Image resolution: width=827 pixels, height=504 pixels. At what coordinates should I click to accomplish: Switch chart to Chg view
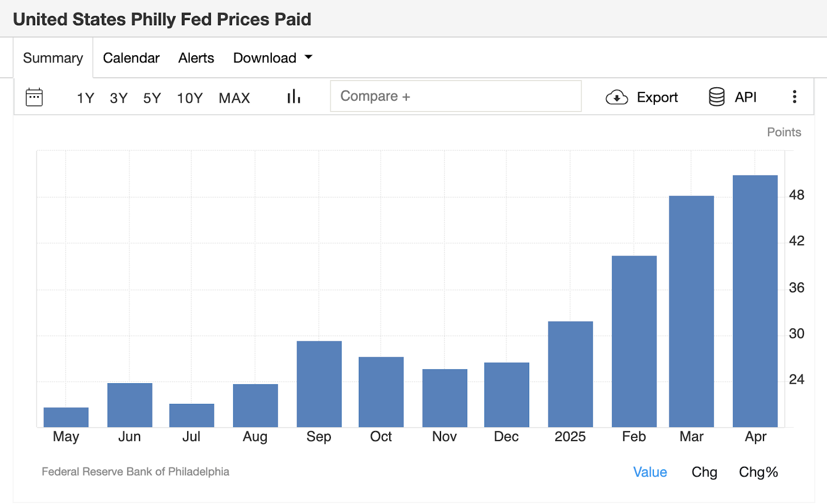pyautogui.click(x=704, y=472)
